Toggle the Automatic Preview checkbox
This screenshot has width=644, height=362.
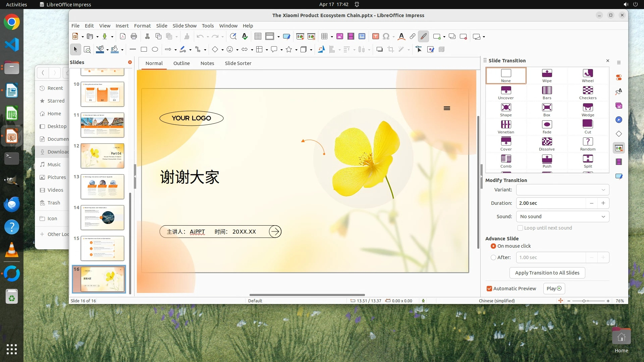489,289
